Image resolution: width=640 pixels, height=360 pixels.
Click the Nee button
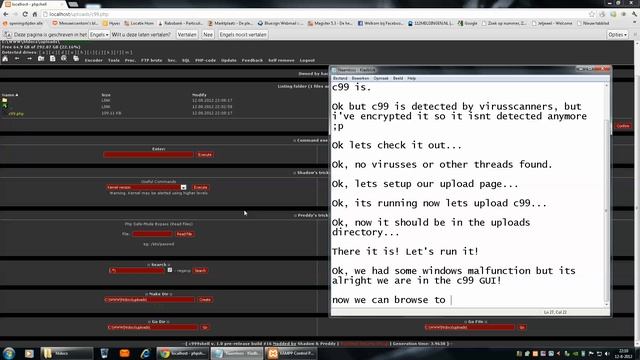coord(208,35)
